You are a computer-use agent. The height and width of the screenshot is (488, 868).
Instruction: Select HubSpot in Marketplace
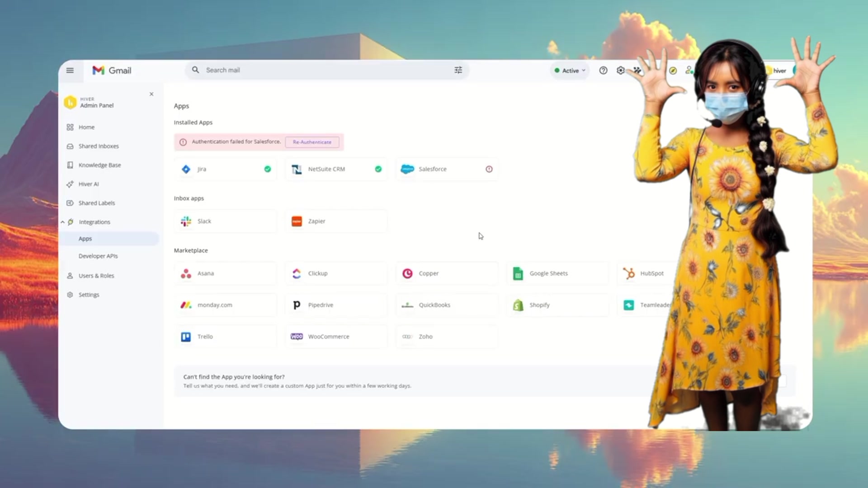646,273
